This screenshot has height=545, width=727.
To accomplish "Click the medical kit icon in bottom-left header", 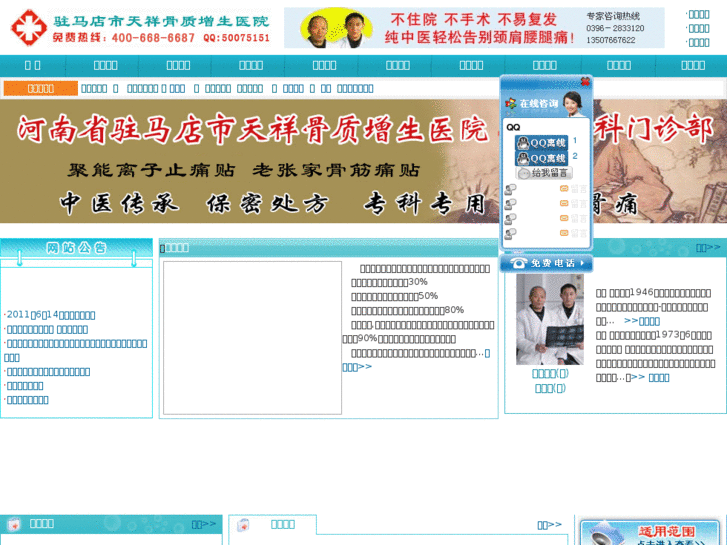I will [x=14, y=524].
